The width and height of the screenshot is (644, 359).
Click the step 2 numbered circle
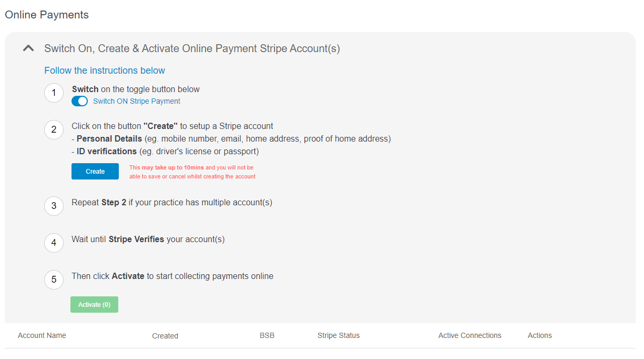54,129
